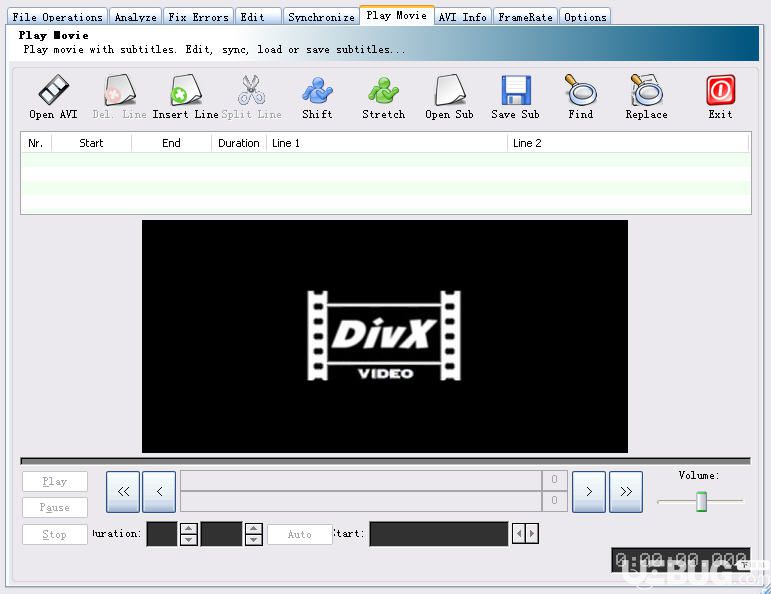Switch to the Options tab
This screenshot has height=594, width=771.
(x=585, y=17)
